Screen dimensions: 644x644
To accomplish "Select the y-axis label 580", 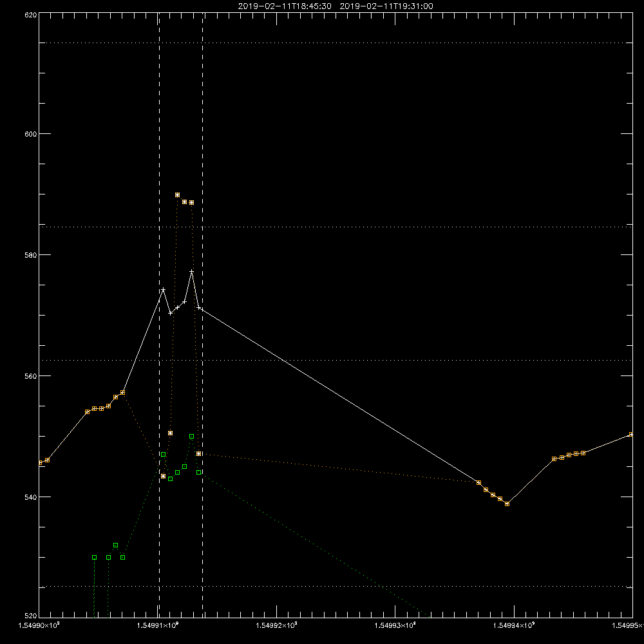I will [x=31, y=254].
